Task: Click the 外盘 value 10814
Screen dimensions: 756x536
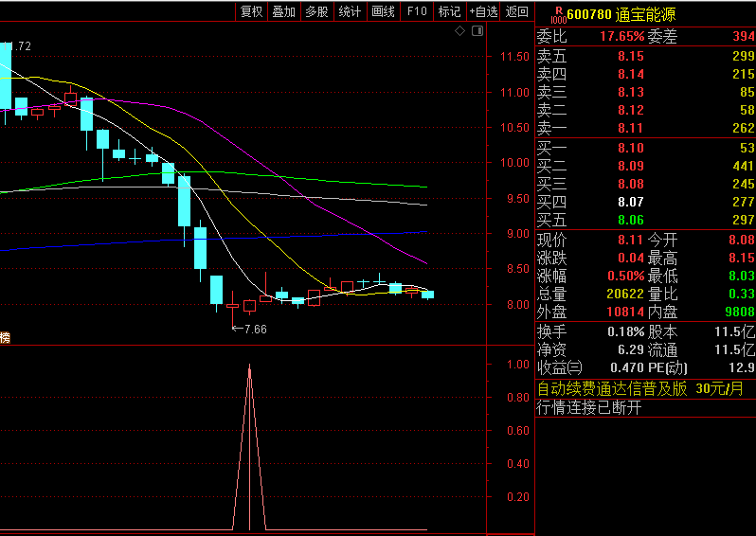Action: coord(625,312)
